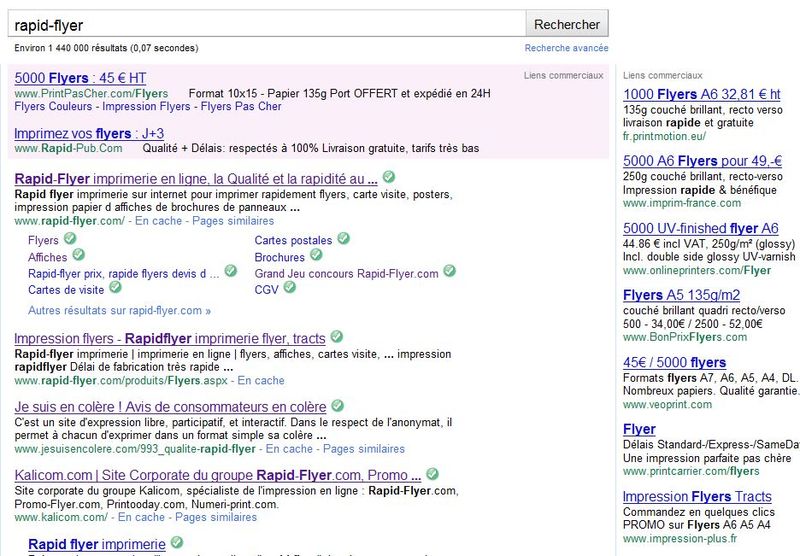Click the green checkmark next to CGV

click(x=289, y=287)
